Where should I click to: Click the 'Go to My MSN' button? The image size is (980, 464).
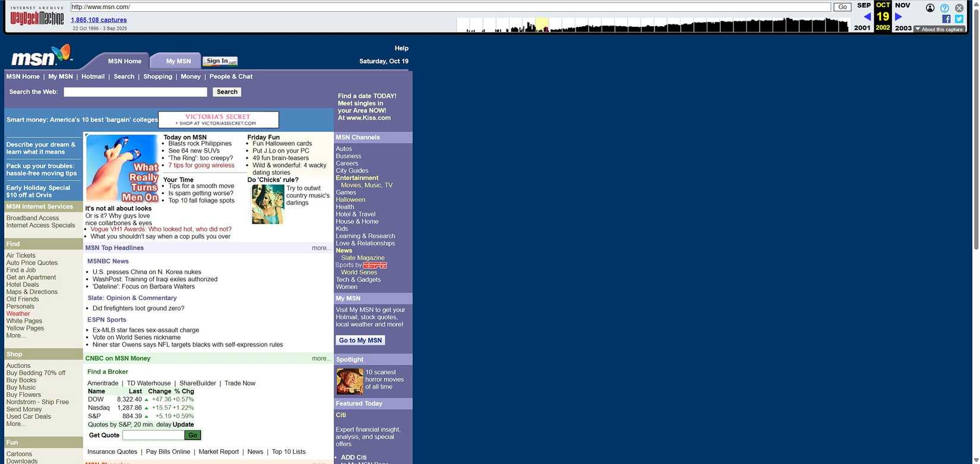[361, 341]
